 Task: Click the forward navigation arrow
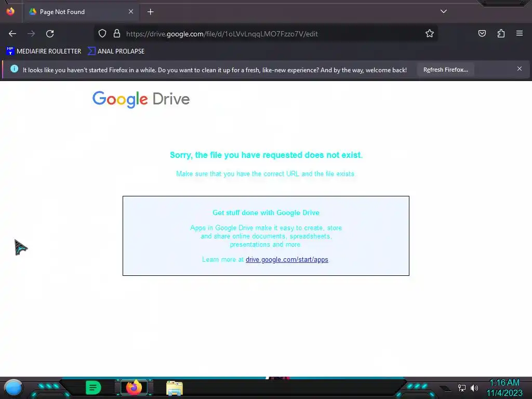click(x=31, y=34)
